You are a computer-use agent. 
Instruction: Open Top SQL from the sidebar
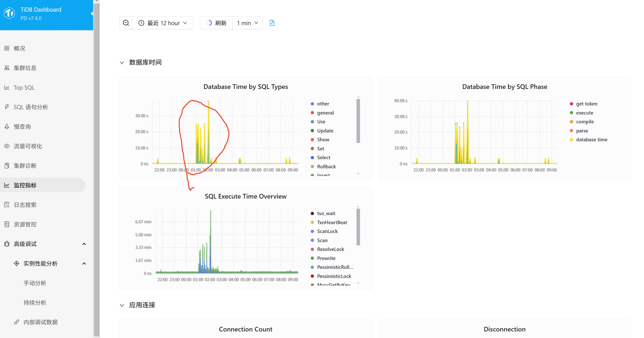[24, 88]
